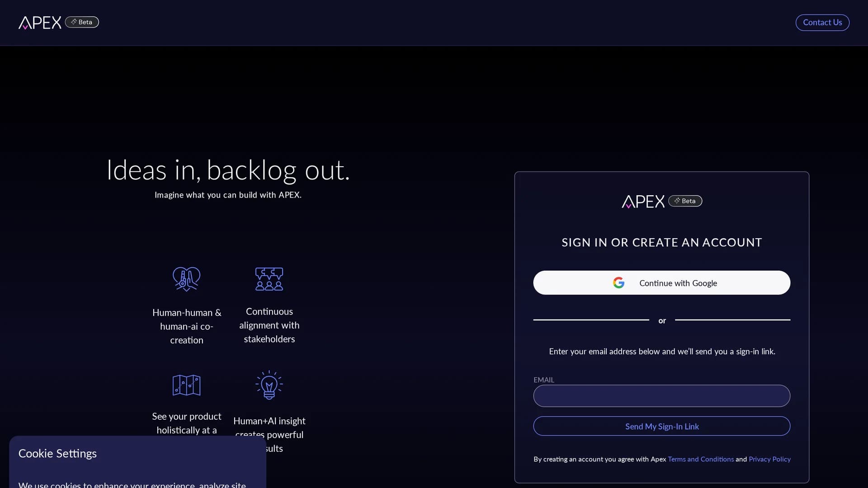Click the Beta badge in sign-in card
This screenshot has width=868, height=488.
(x=685, y=201)
